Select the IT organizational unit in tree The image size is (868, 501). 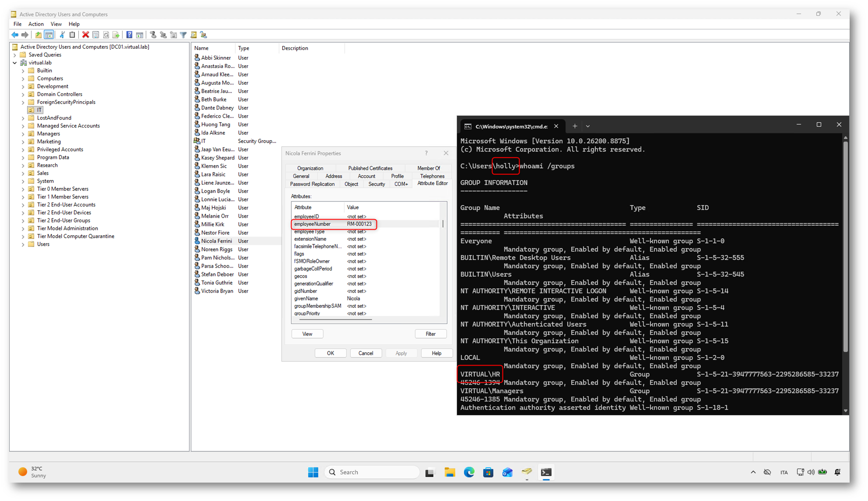35,110
